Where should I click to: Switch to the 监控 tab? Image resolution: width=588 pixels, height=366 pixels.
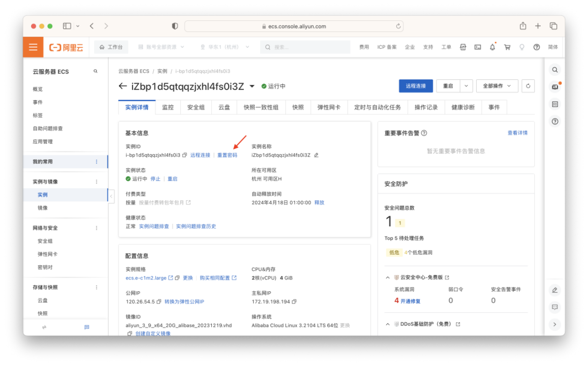[x=168, y=108]
